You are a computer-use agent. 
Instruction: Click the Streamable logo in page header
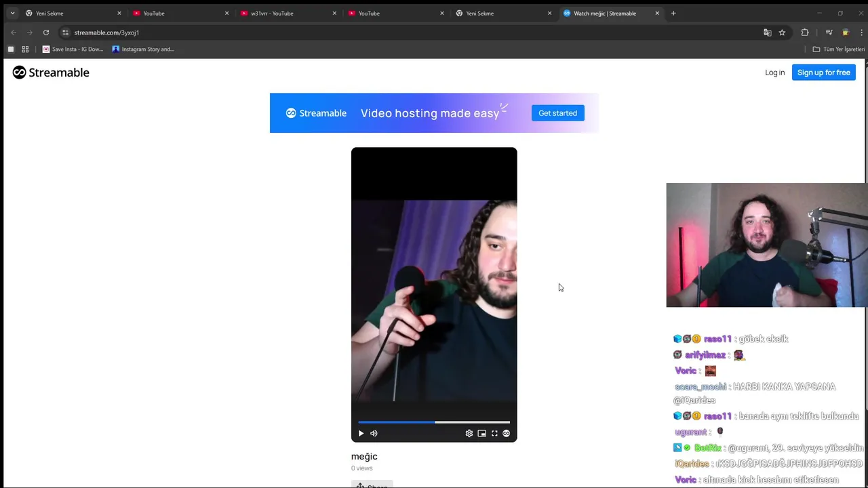pos(51,73)
